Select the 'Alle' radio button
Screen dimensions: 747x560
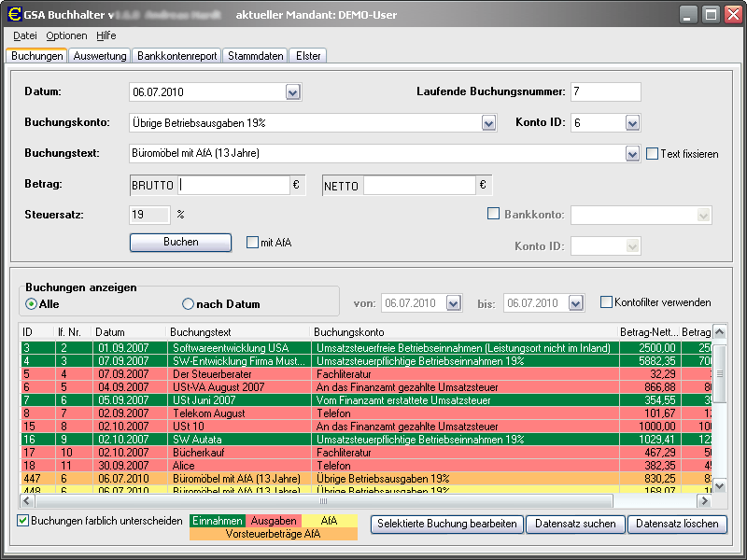[x=28, y=303]
